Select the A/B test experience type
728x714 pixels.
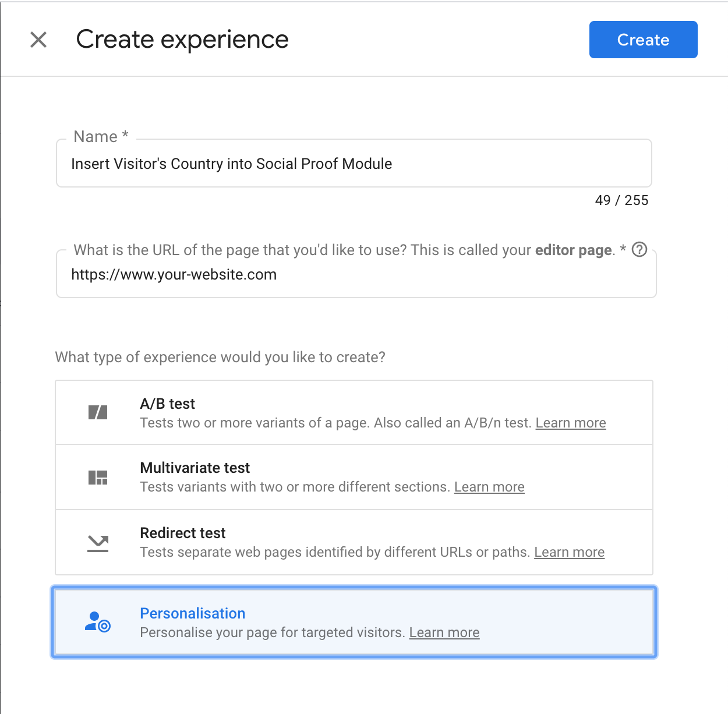pos(168,404)
